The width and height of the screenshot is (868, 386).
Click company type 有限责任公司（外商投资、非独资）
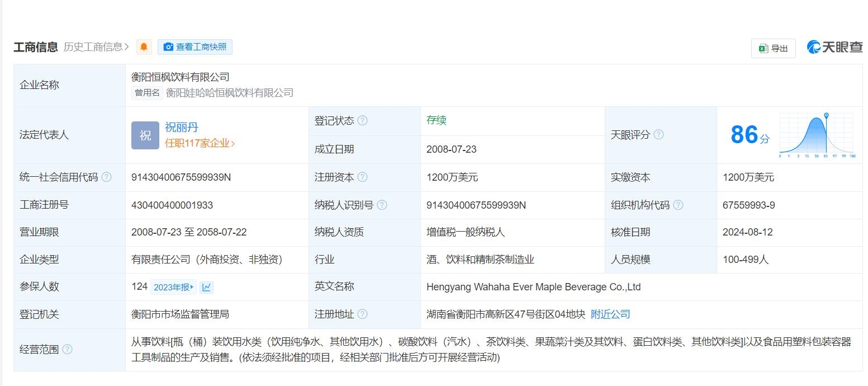click(207, 260)
